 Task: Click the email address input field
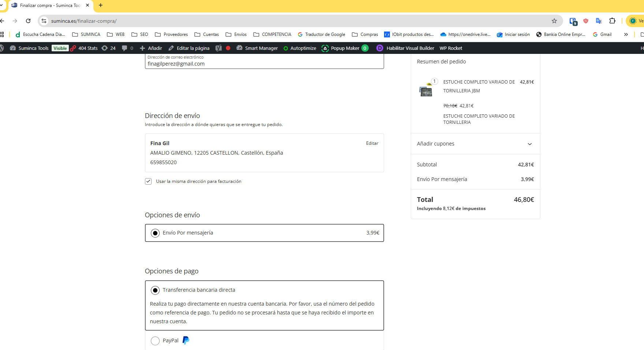click(x=264, y=64)
